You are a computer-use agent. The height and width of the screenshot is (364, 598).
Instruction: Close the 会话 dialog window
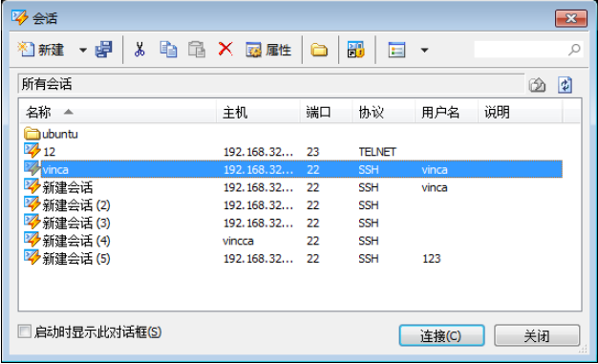(571, 18)
